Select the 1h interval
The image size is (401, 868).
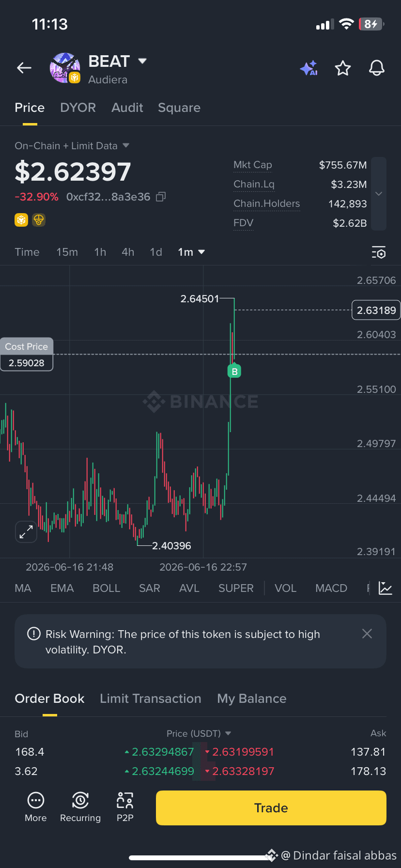coord(100,252)
